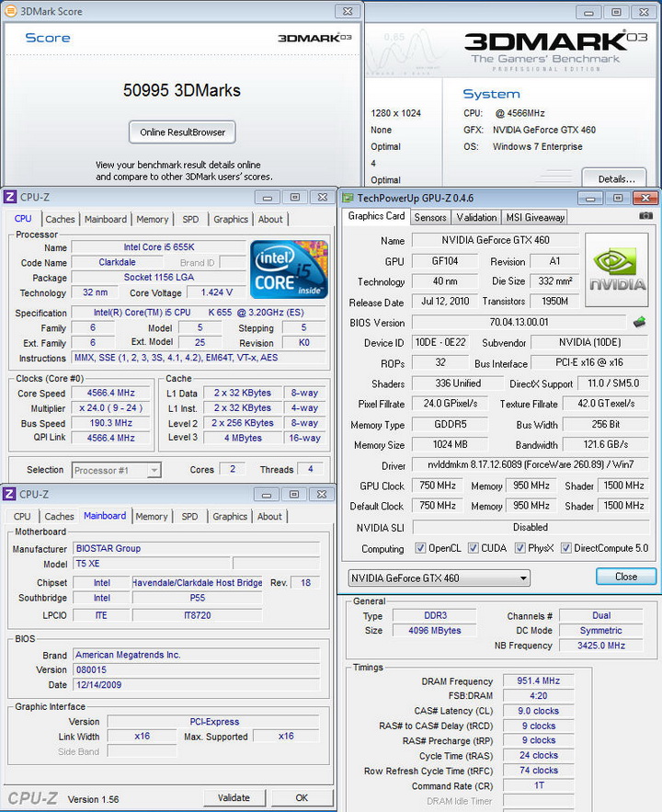Open the GPU selection dropdown in GPU-Z
This screenshot has width=662, height=812.
pos(439,578)
